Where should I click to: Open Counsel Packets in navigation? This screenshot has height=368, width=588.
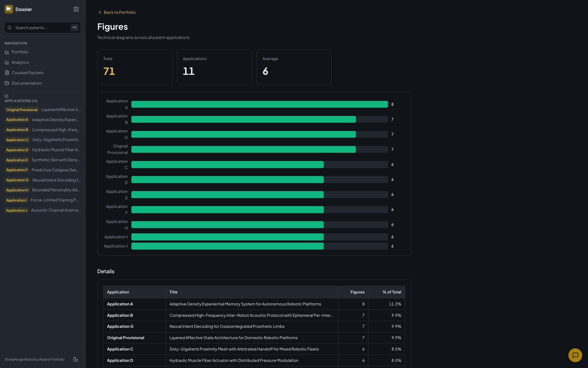tap(43, 73)
